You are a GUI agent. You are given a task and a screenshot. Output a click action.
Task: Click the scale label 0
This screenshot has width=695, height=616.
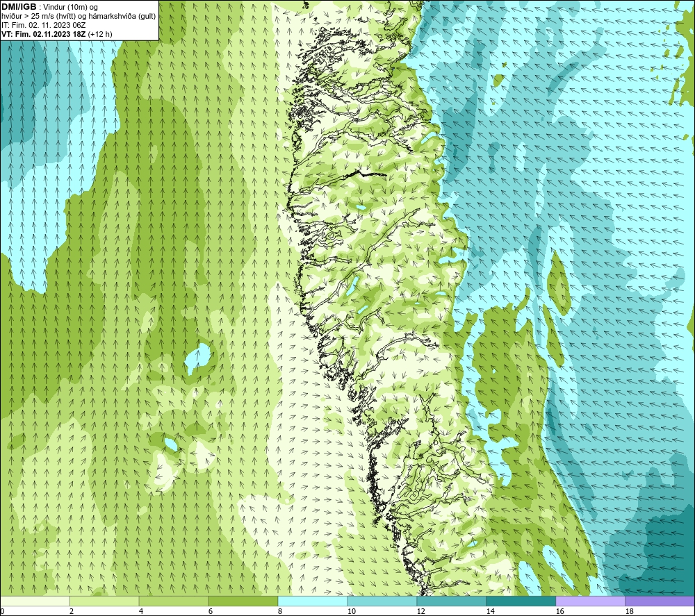click(x=3, y=611)
